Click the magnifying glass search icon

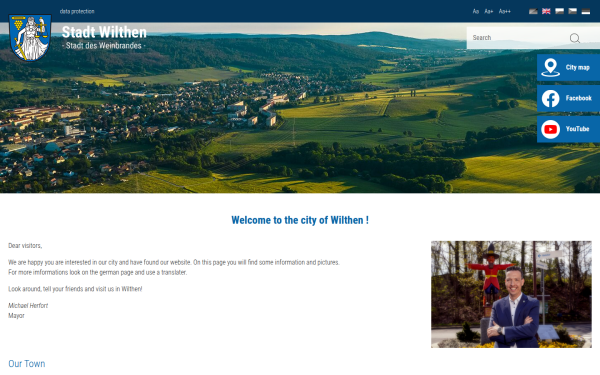[x=575, y=38]
